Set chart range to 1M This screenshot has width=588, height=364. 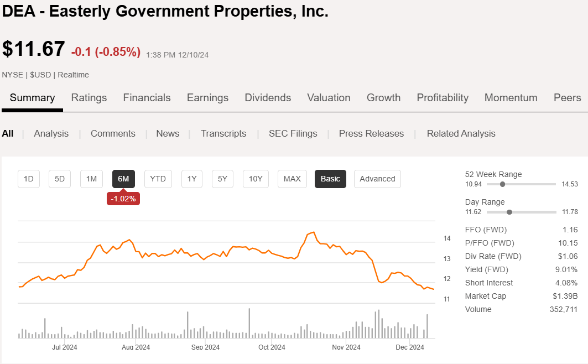tap(92, 179)
